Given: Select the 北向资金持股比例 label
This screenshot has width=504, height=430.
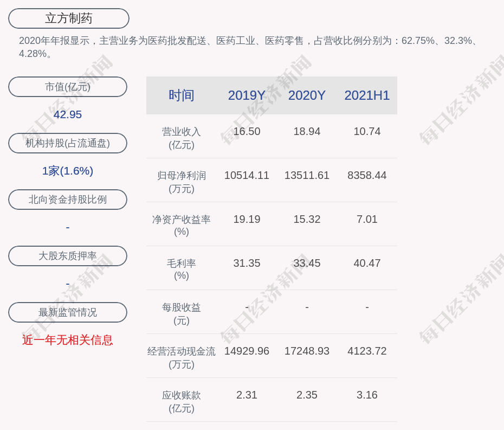Looking at the screenshot, I should click(x=68, y=200).
